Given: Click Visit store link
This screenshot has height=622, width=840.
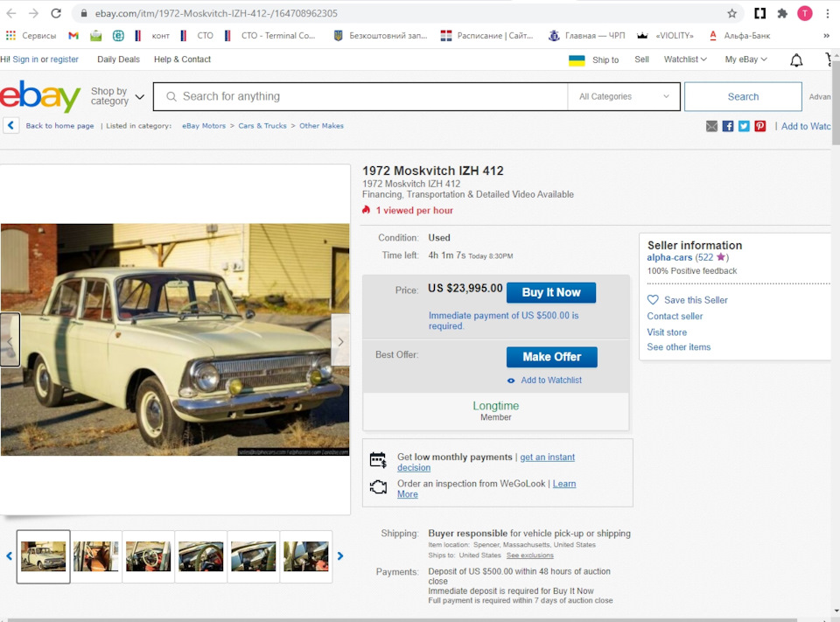Looking at the screenshot, I should [x=667, y=332].
